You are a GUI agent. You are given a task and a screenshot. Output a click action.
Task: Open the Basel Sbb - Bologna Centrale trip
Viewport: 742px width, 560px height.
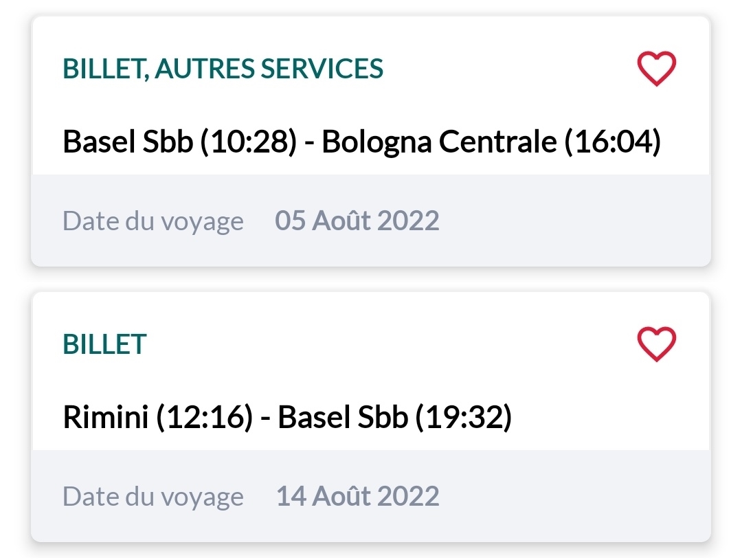click(x=361, y=142)
